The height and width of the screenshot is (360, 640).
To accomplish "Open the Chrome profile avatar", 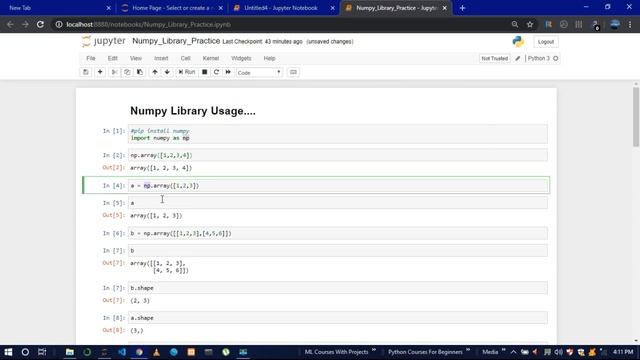I will (x=615, y=24).
